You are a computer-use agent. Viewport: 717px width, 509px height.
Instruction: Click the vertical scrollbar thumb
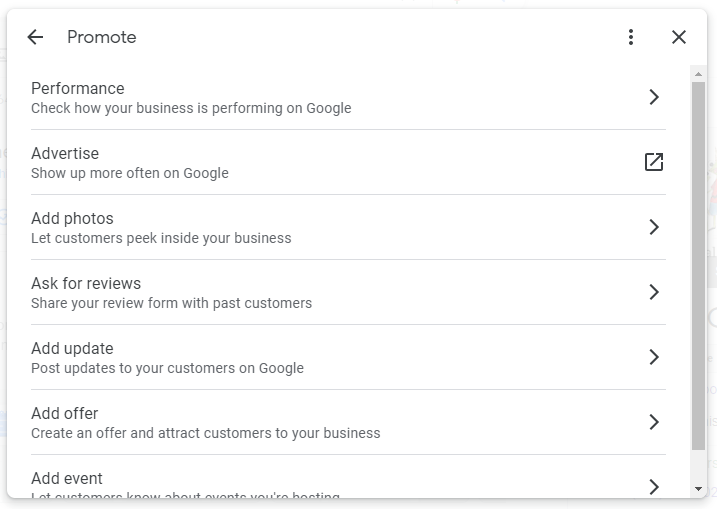698,265
